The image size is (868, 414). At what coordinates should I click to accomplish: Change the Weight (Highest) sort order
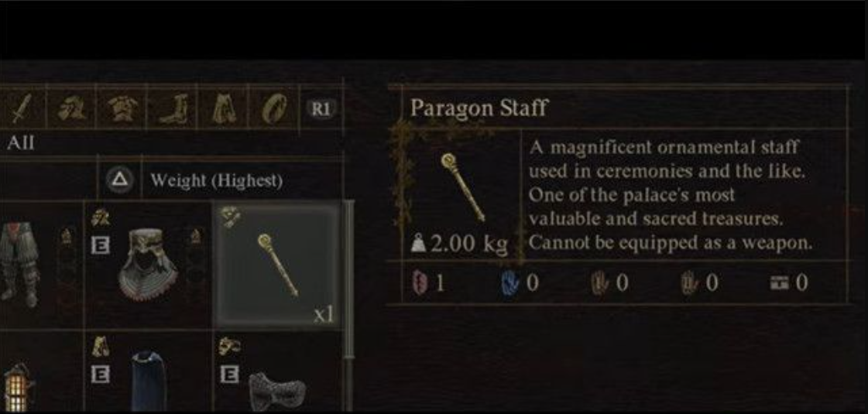coord(217,180)
